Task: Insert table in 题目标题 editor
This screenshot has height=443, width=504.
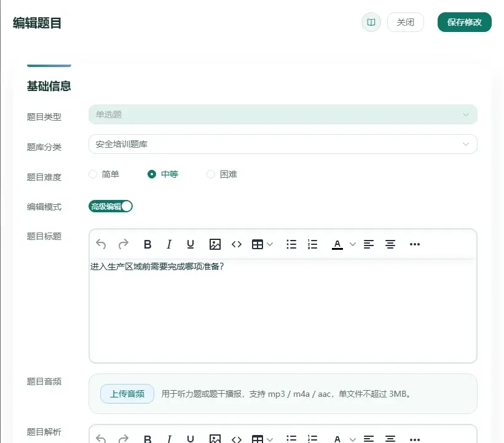Action: pyautogui.click(x=258, y=244)
